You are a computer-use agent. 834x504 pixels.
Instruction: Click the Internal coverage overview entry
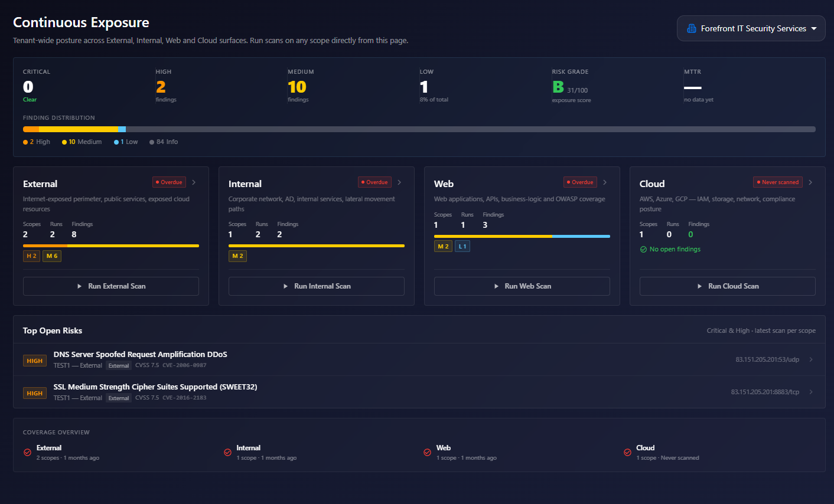coord(260,453)
